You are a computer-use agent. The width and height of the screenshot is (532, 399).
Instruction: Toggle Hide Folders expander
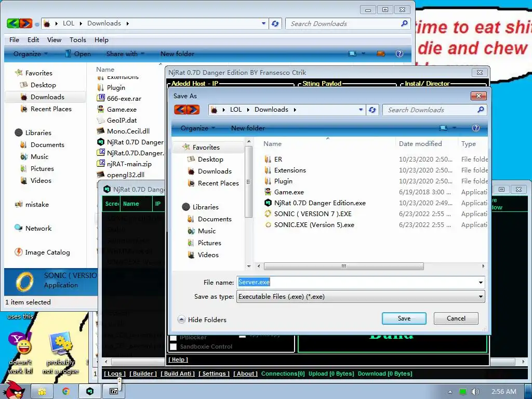pos(202,320)
